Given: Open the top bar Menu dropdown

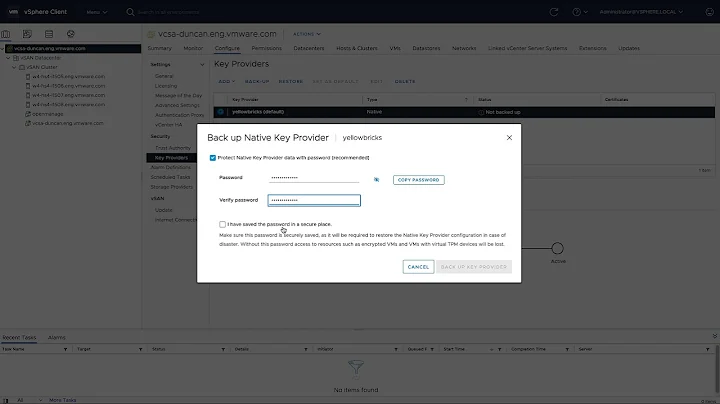Looking at the screenshot, I should tap(96, 12).
